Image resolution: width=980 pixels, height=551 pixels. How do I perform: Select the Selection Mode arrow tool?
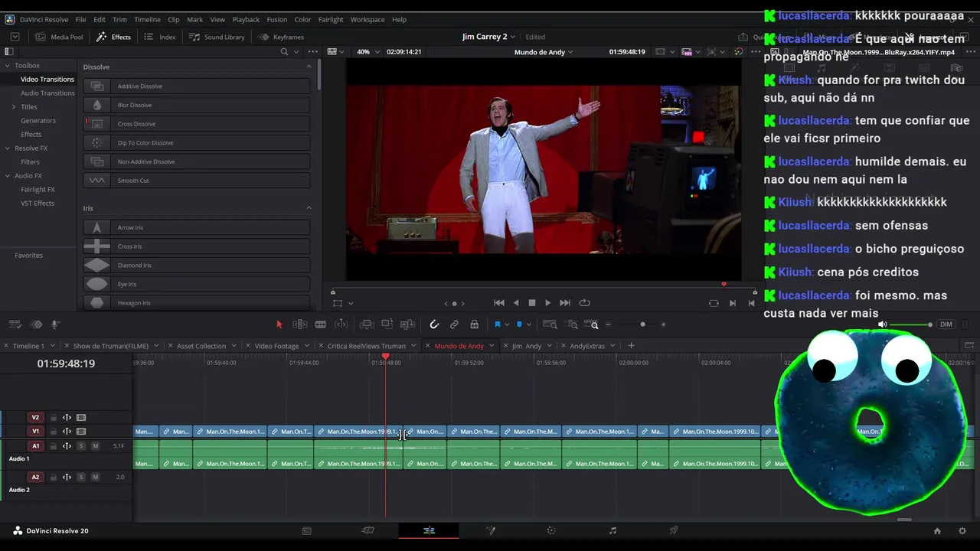279,324
